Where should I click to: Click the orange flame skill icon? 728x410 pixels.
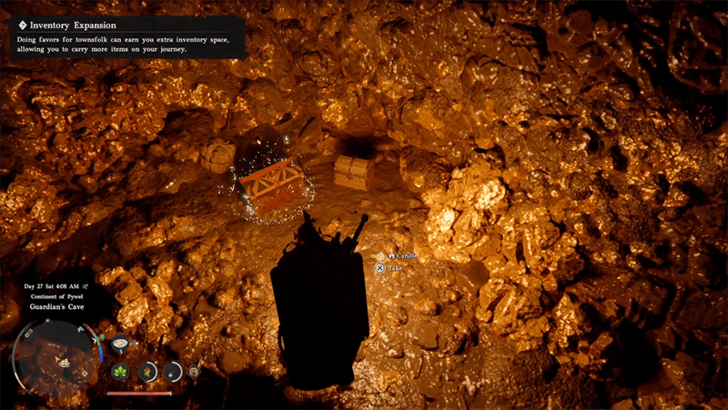click(148, 372)
